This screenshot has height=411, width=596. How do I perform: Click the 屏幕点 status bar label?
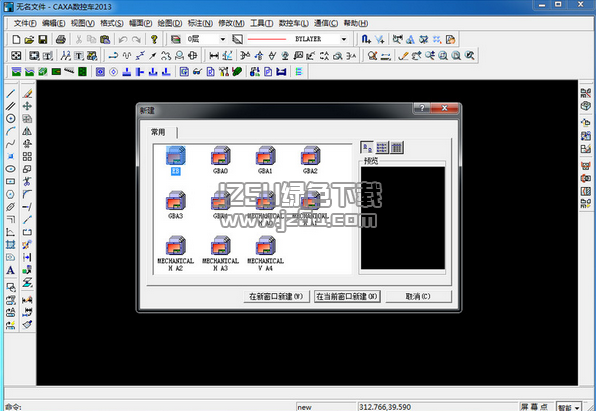(534, 407)
